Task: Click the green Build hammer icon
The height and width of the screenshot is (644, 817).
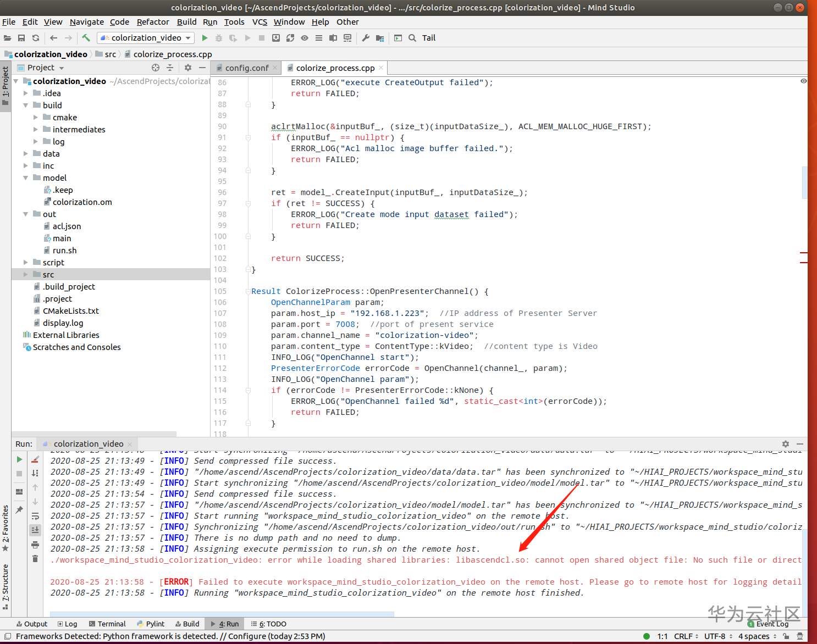Action: (x=86, y=38)
